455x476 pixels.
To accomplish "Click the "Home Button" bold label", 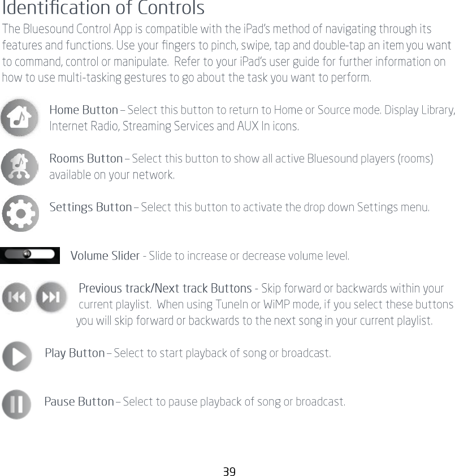I will (x=84, y=110).
